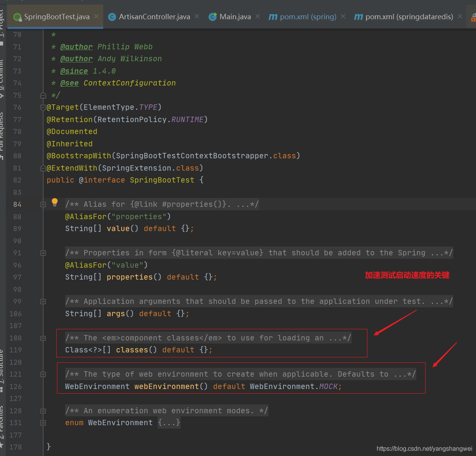Switch to the Main.java tab

[235, 17]
